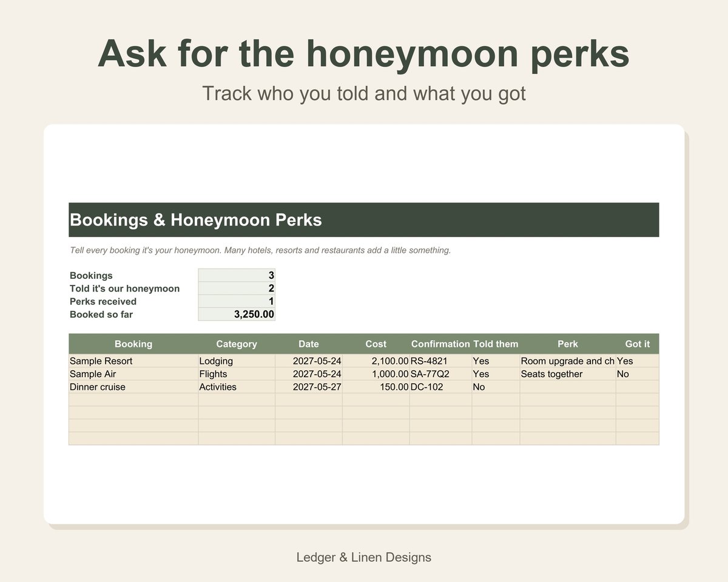728x582 pixels.
Task: Click the 'Ledger & Linen Designs' footer text
Action: click(363, 557)
